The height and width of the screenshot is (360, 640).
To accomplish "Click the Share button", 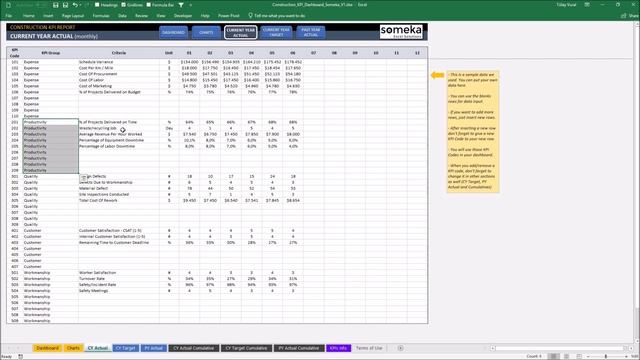I will pos(630,16).
